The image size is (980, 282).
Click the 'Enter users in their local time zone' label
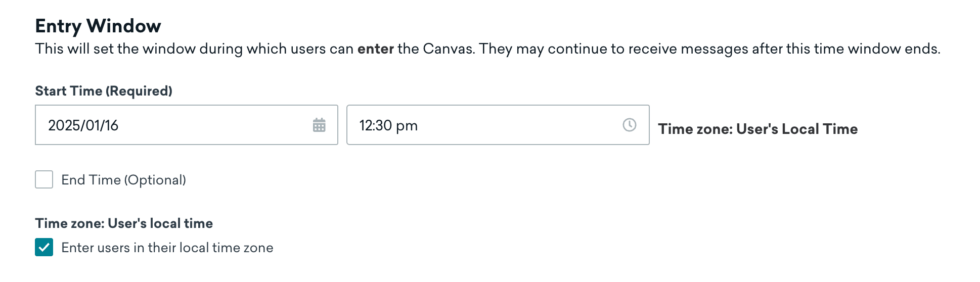[x=167, y=248]
